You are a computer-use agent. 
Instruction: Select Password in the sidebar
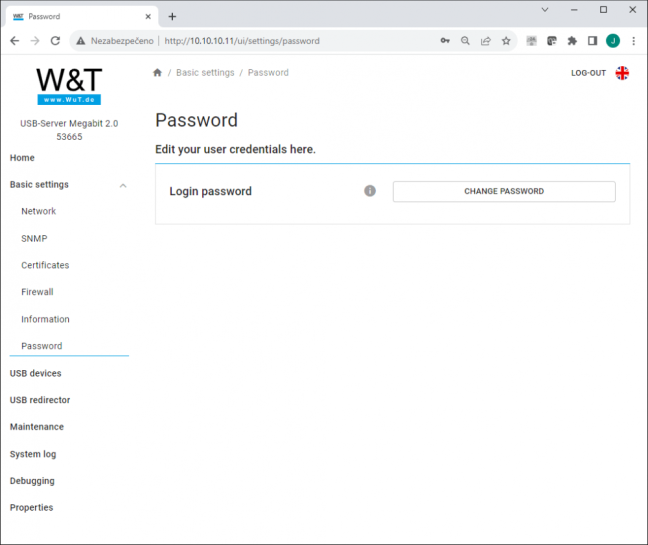(x=42, y=346)
